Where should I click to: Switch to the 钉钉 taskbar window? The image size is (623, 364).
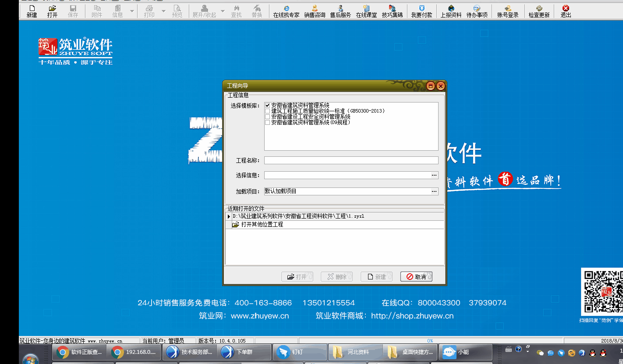[x=301, y=352]
